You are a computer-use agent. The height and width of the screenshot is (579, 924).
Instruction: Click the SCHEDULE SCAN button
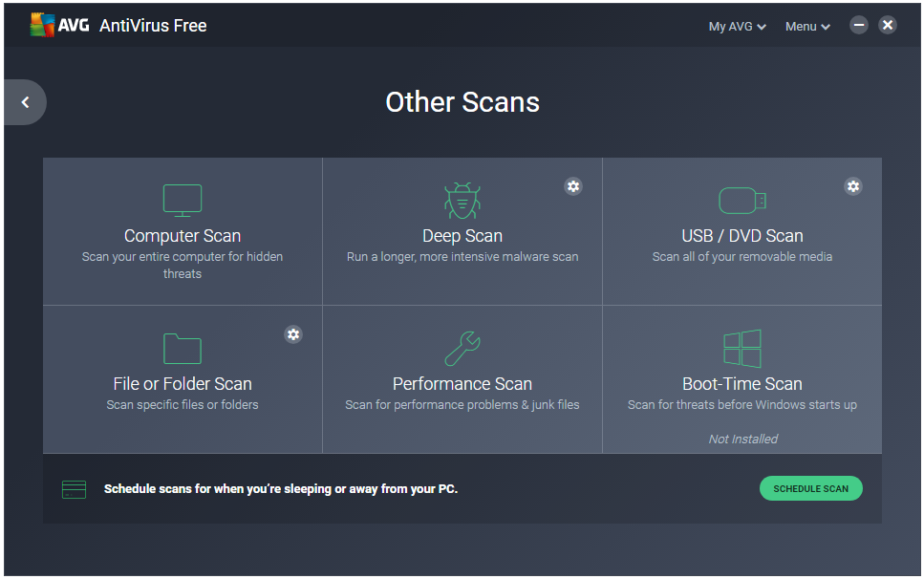(810, 488)
